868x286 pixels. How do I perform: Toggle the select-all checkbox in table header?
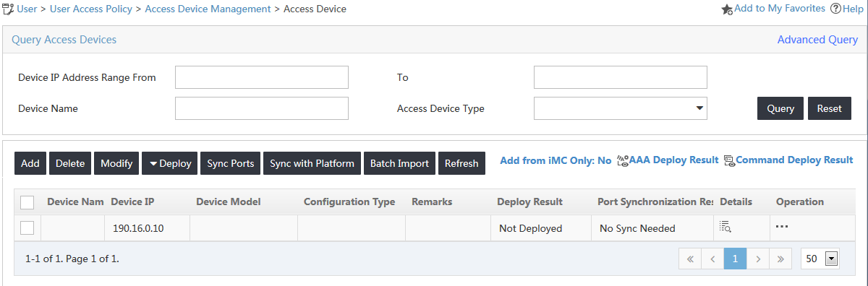tap(27, 202)
